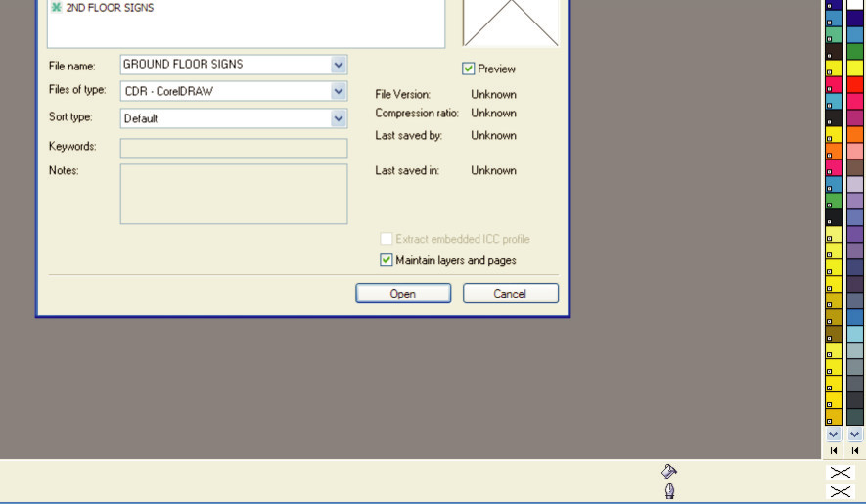866x504 pixels.
Task: Click the lower no-outline X indicator box
Action: click(840, 491)
